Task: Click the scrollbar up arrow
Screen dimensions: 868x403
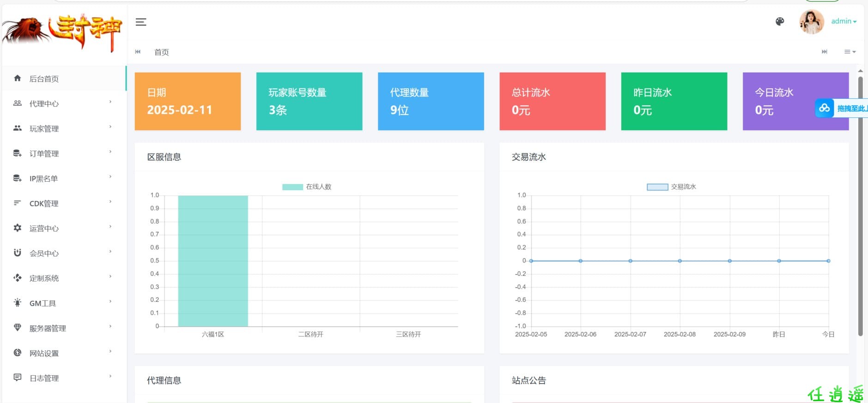Action: 860,71
